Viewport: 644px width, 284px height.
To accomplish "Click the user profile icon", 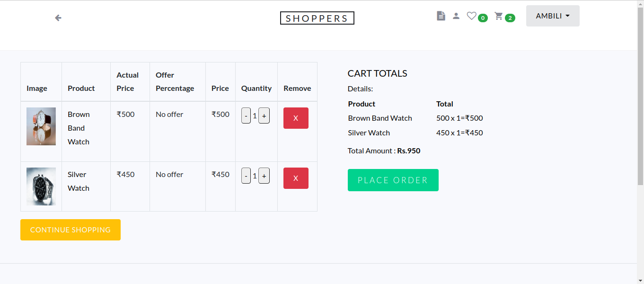I will click(456, 16).
